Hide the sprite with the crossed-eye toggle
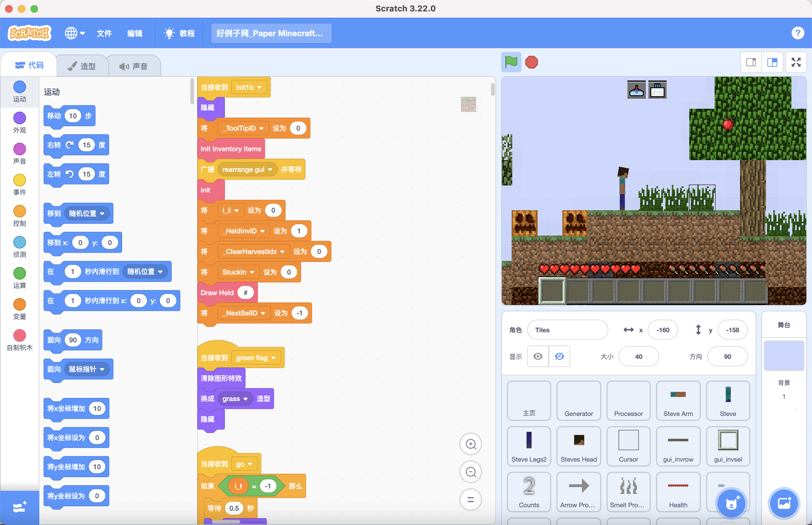 point(559,356)
